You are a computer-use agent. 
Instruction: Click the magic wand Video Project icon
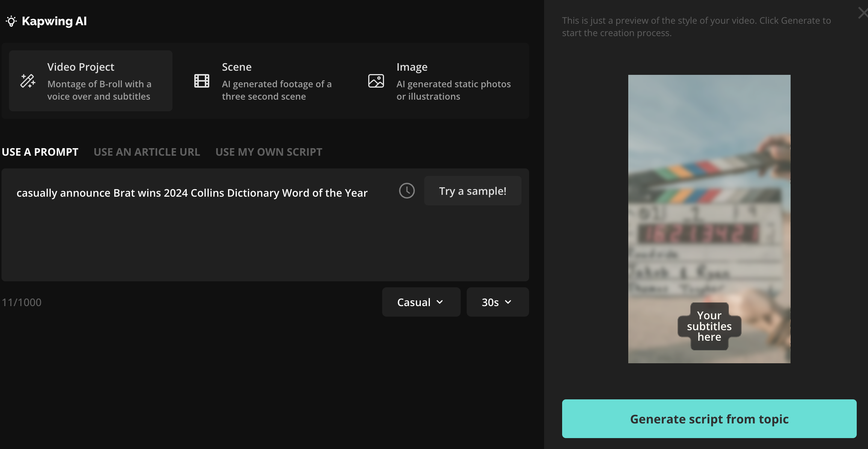pos(28,81)
